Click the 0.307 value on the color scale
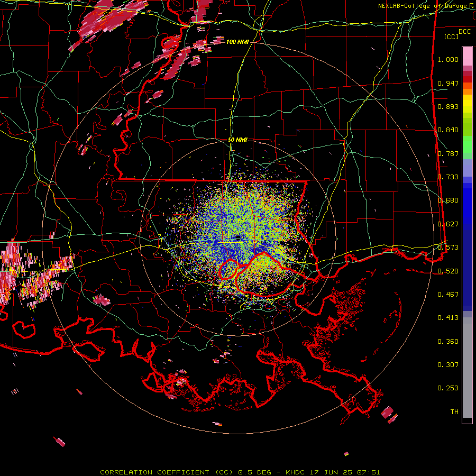Viewport: 476px width, 476px height. (448, 365)
